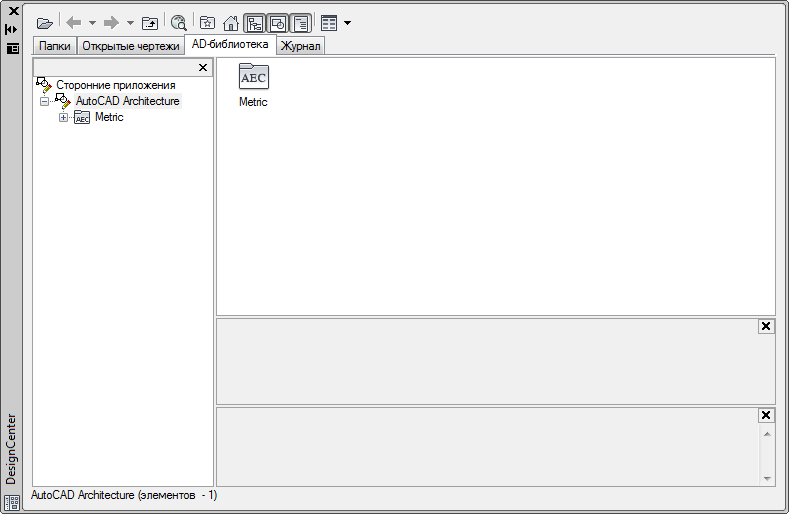Close the DesignCenter palette
Viewport: 789px width, 514px height.
pos(13,11)
